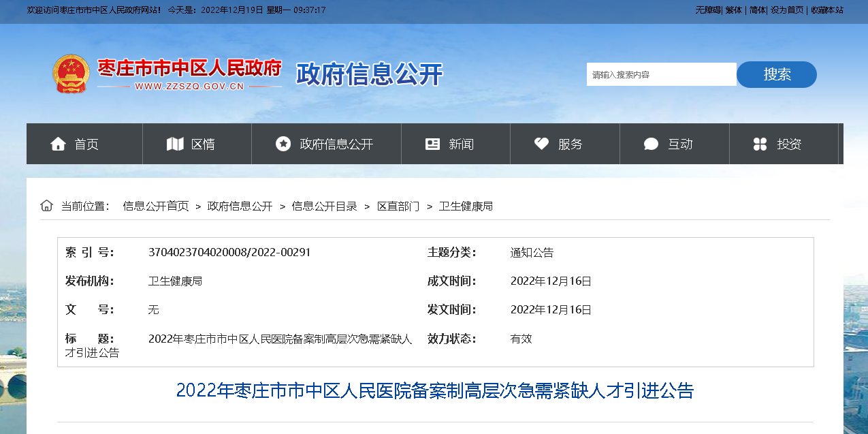Click 收藏本站 bookmark link
Viewport: 868px width, 434px height.
(x=826, y=10)
